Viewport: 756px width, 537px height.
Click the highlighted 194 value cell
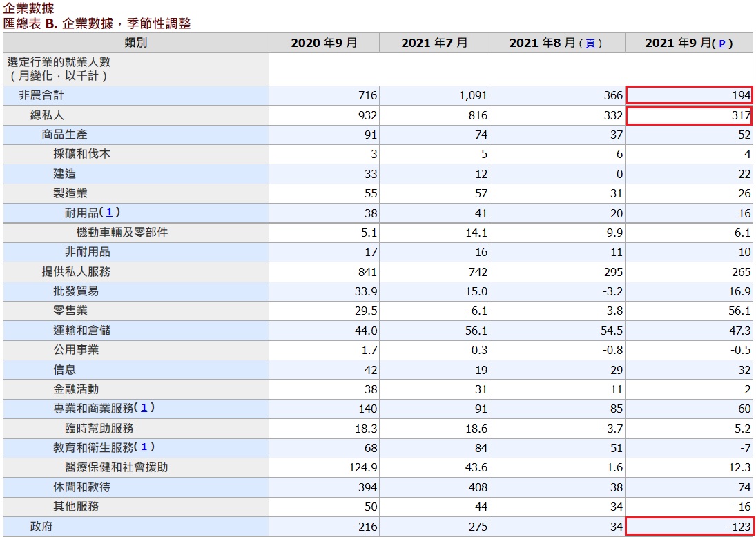(690, 96)
